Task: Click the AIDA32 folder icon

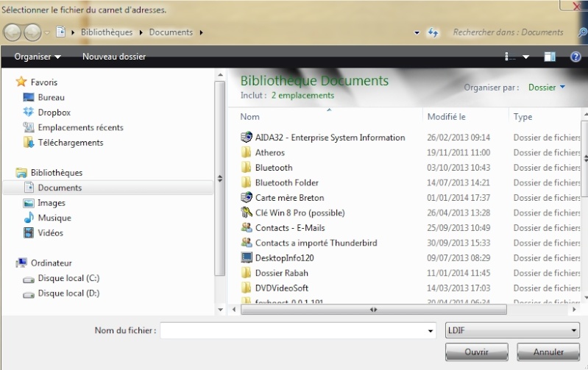Action: click(x=247, y=138)
